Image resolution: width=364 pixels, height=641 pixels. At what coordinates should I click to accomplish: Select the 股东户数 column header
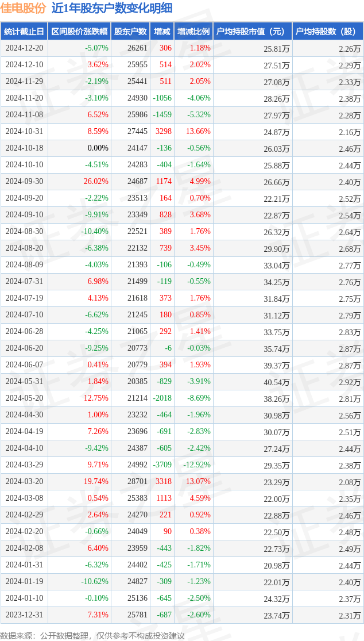point(130,31)
